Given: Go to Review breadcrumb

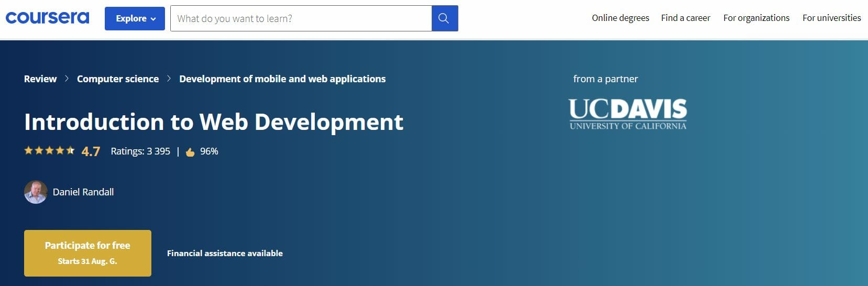Looking at the screenshot, I should coord(40,79).
